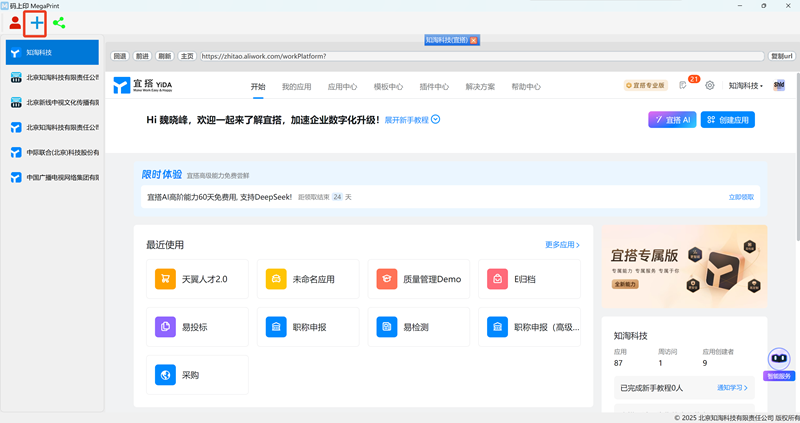Click the 创建应用 button
The height and width of the screenshot is (423, 800).
[x=728, y=119]
